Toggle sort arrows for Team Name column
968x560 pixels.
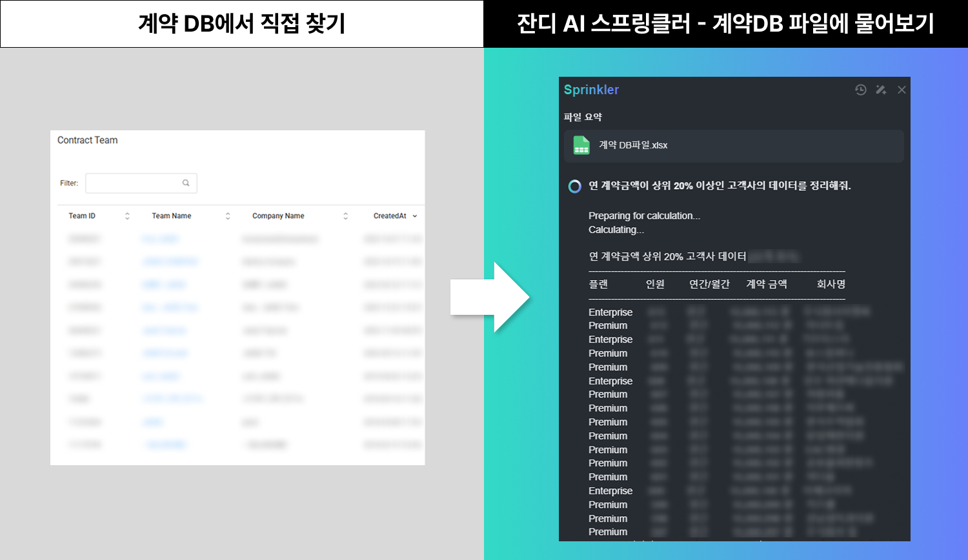coord(228,216)
